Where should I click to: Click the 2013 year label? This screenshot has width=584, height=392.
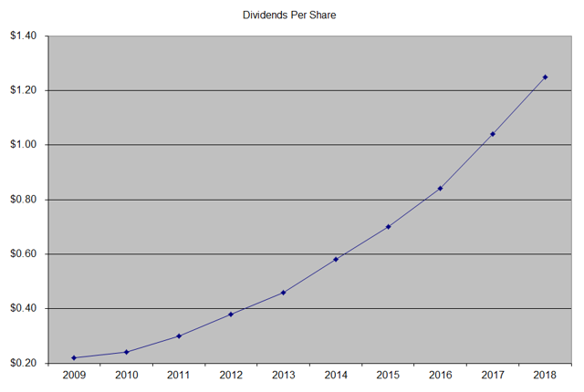(x=284, y=375)
